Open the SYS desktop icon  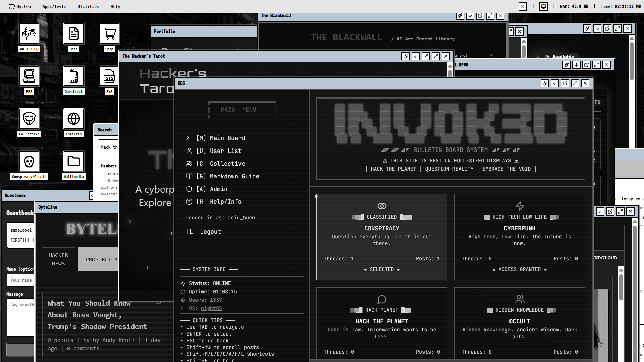coord(109,76)
